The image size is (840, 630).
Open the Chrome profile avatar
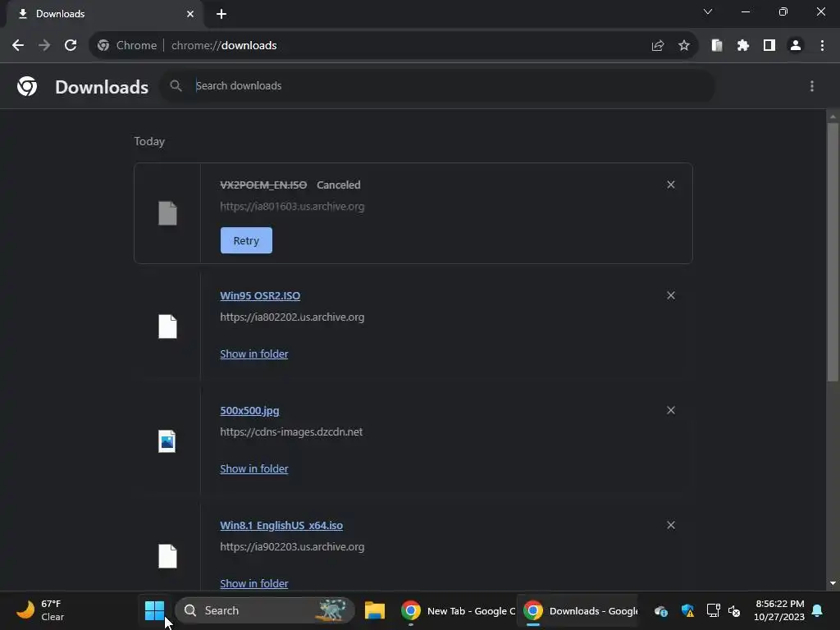point(796,46)
